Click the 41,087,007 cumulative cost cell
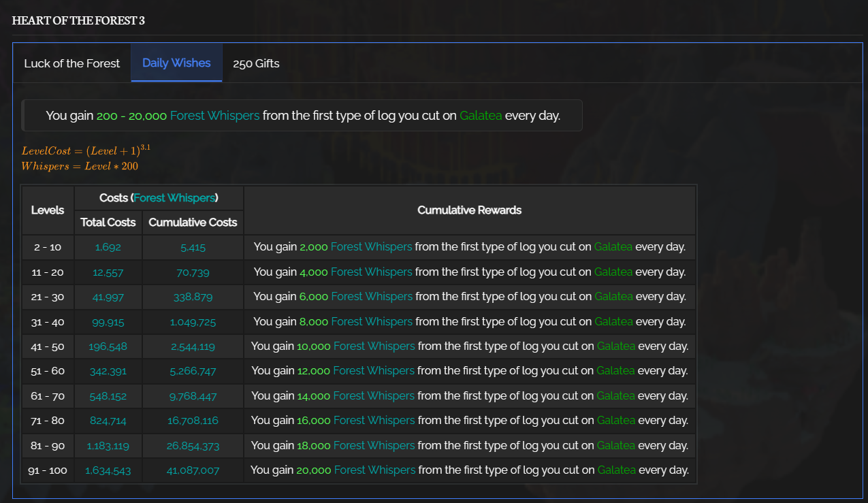 (x=193, y=470)
